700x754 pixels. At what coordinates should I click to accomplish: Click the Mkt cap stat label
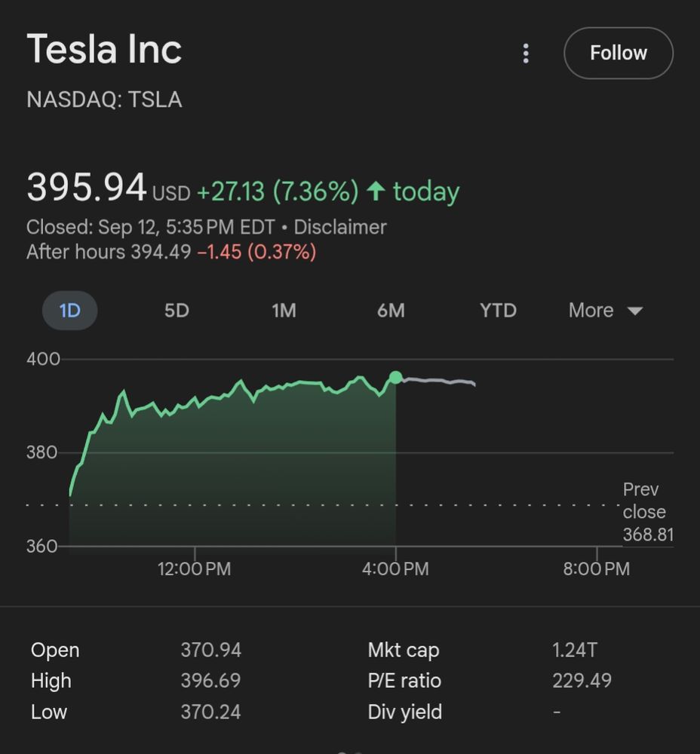pyautogui.click(x=403, y=650)
